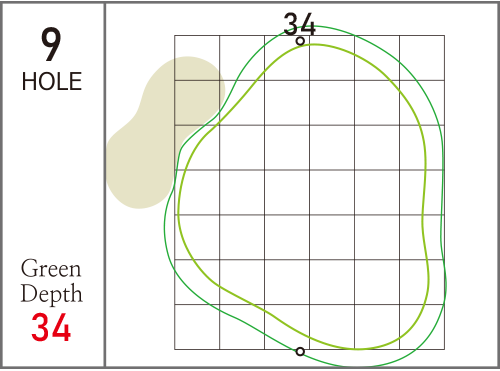The width and height of the screenshot is (500, 371).
Task: Click the vertical divider between panels
Action: coord(105,185)
